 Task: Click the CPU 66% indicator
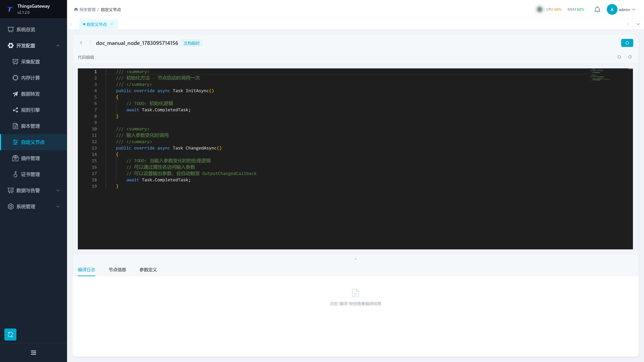coord(554,10)
